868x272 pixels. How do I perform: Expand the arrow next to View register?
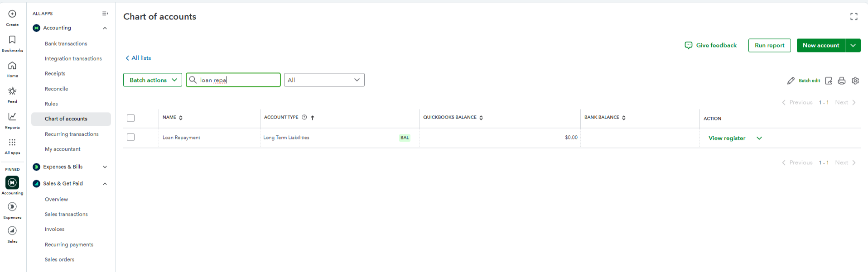pos(759,138)
